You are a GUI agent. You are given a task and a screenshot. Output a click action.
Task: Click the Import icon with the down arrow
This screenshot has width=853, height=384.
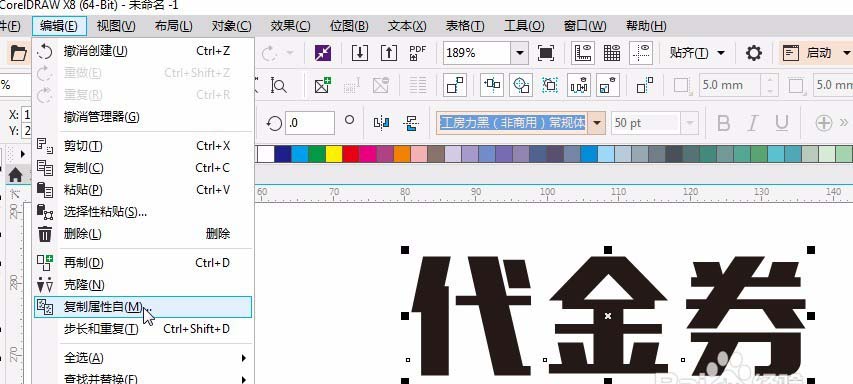[360, 53]
